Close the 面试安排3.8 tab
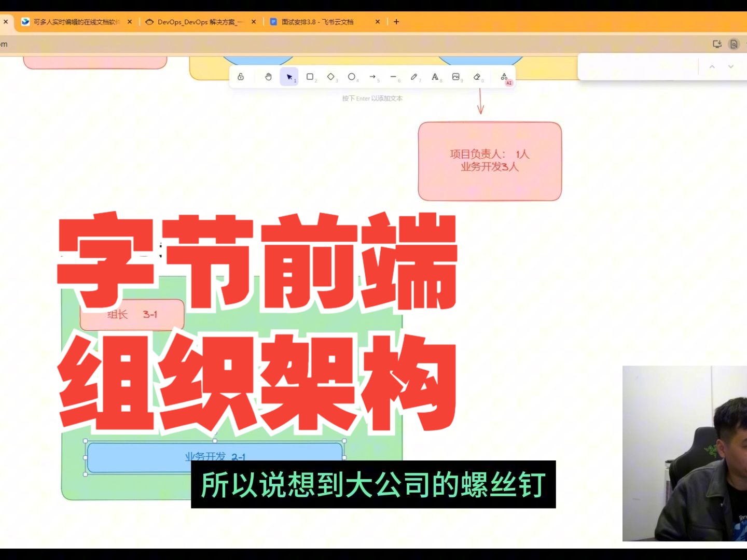 tap(378, 22)
